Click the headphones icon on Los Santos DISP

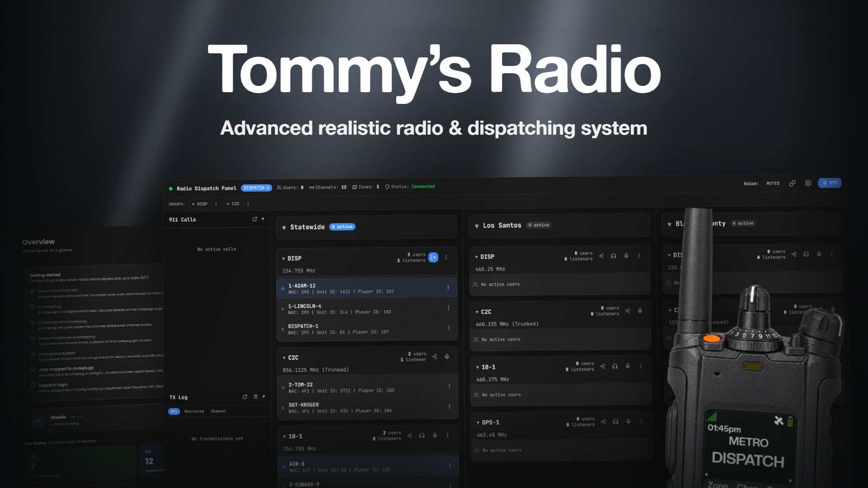pos(613,256)
